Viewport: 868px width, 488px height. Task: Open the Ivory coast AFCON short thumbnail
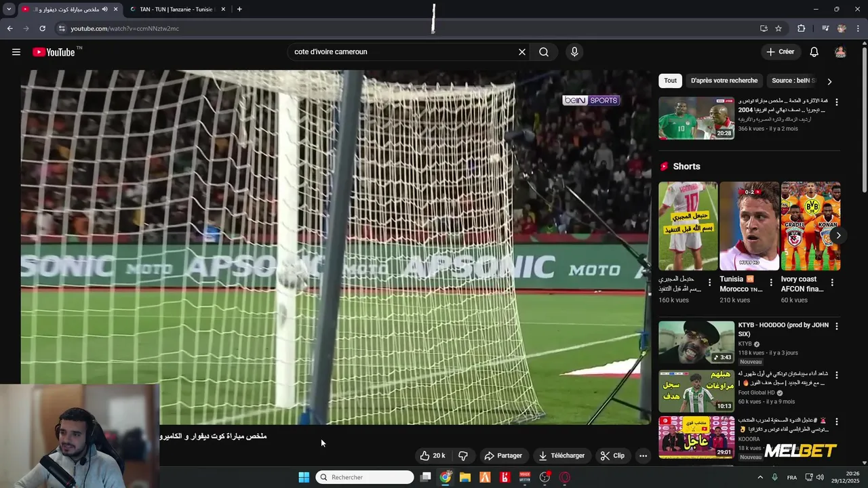(x=810, y=226)
